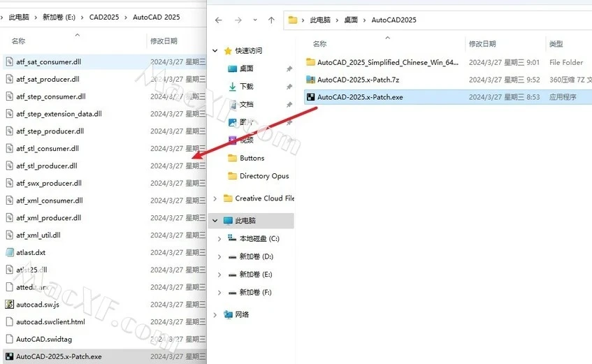Viewport: 592px width, 364px height.
Task: Open 下载 folder in quick access
Action: 246,87
